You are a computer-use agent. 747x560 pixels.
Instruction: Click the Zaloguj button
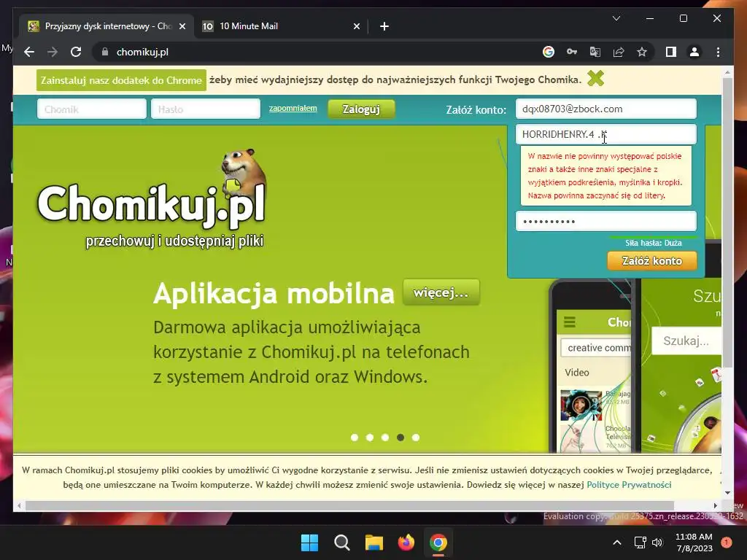(361, 109)
